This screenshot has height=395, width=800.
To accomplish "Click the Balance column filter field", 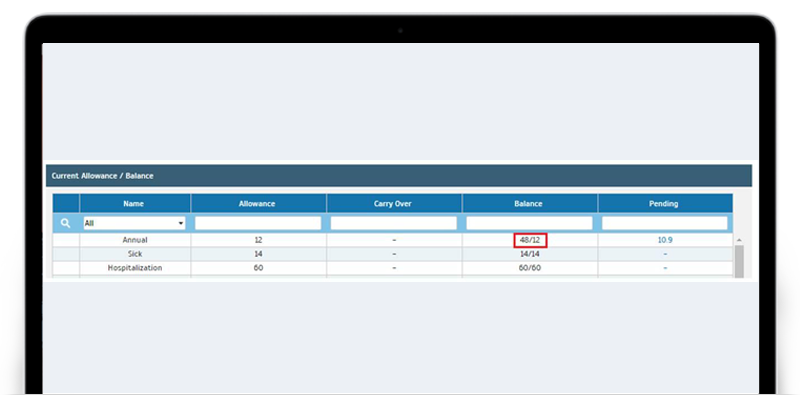I will pyautogui.click(x=530, y=223).
